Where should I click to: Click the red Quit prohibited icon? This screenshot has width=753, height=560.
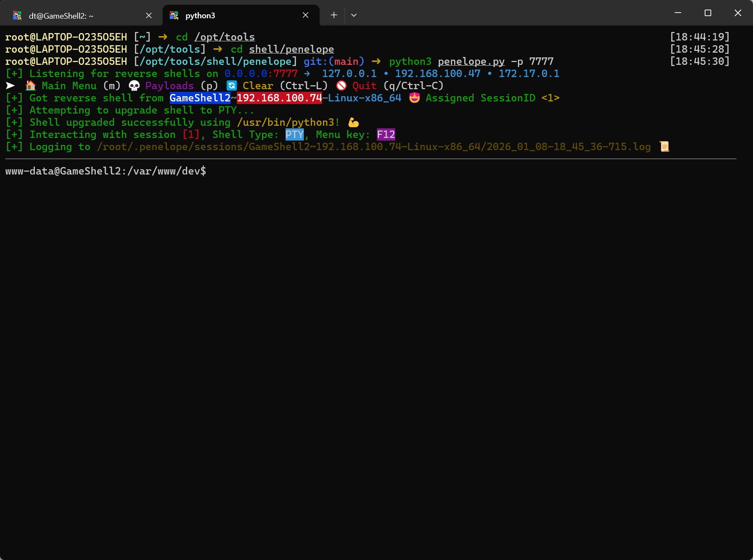click(341, 86)
